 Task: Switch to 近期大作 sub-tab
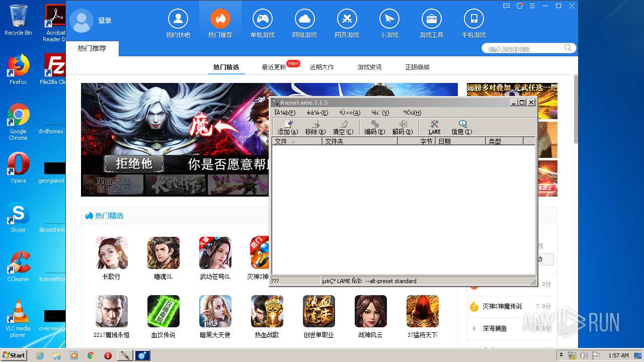pyautogui.click(x=322, y=67)
